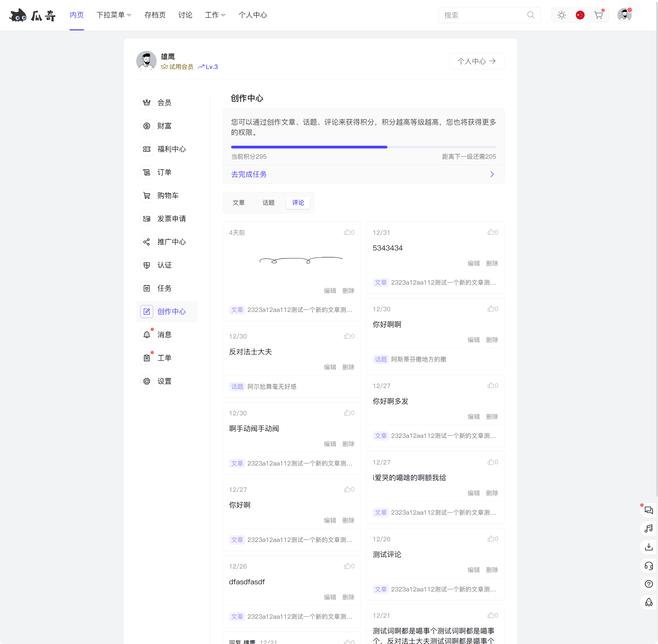Go to 讨论 nav item

click(x=185, y=15)
